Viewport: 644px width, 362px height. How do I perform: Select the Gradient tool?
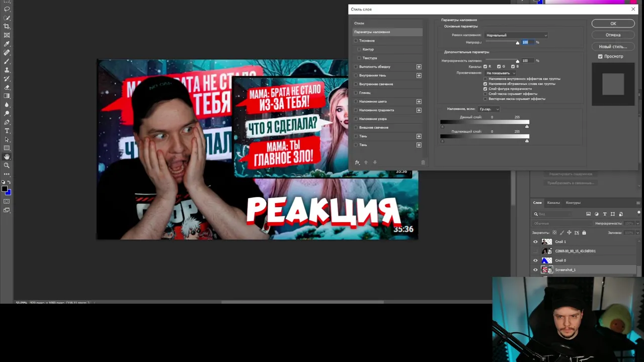(x=7, y=96)
